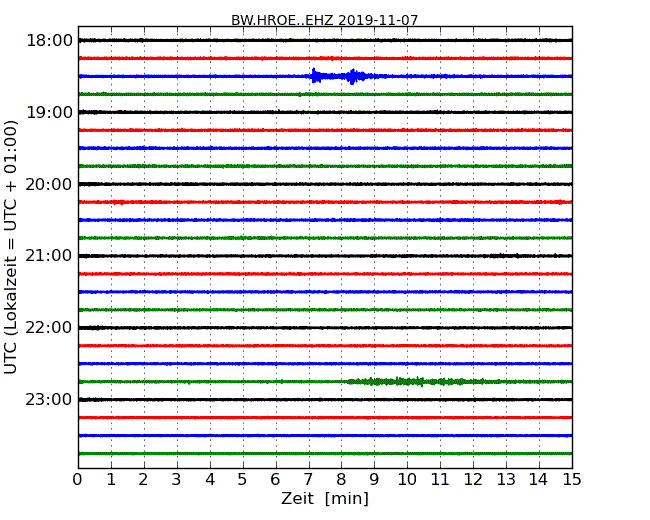Click the x-axis tick label 7
This screenshot has width=650, height=520.
[308, 480]
